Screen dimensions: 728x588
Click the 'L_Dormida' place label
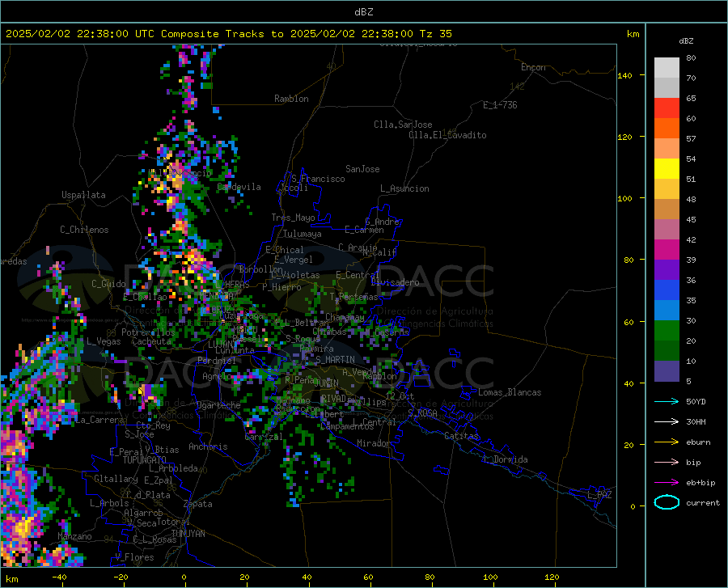[505, 459]
